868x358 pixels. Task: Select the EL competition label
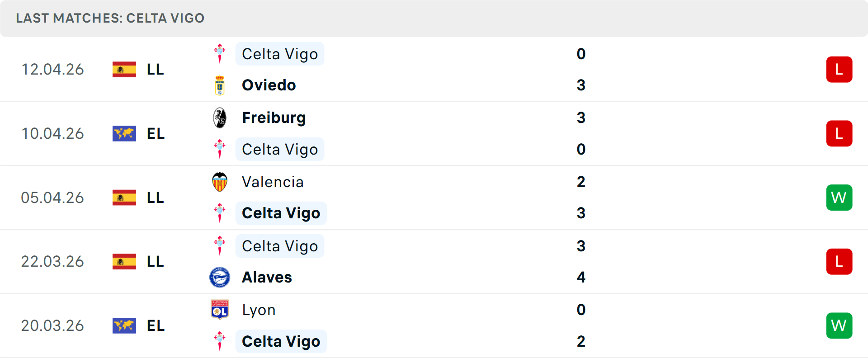pyautogui.click(x=155, y=133)
